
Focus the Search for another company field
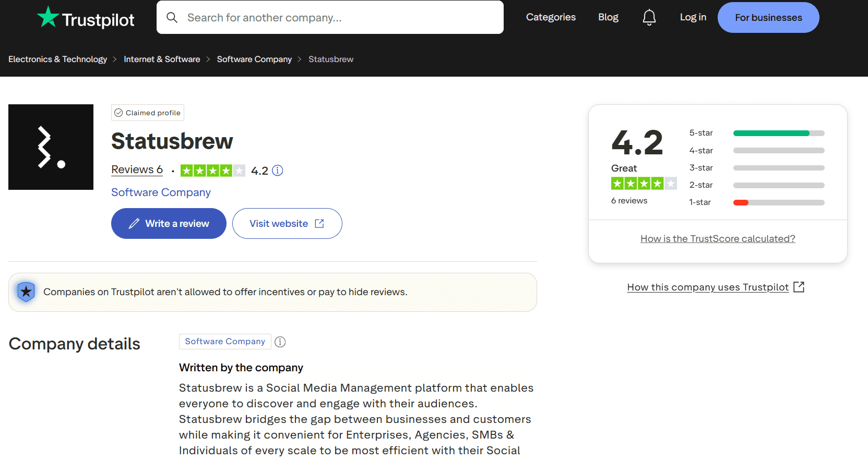(330, 17)
